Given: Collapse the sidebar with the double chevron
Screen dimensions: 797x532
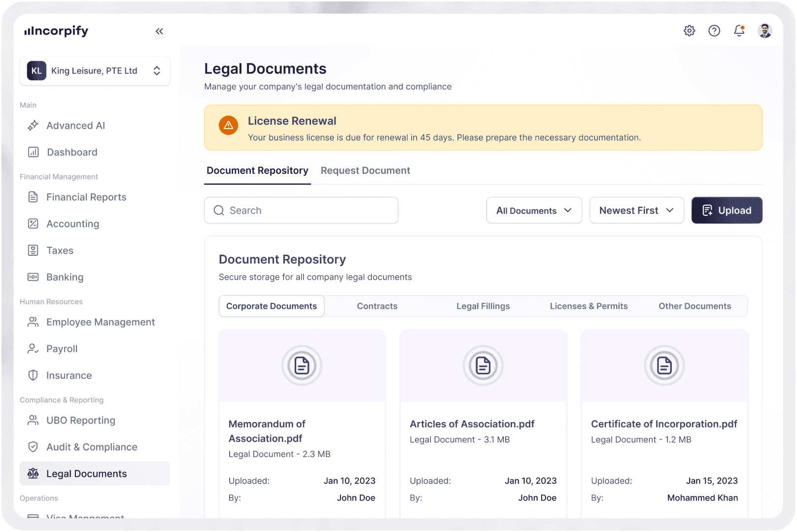Looking at the screenshot, I should click(x=159, y=31).
